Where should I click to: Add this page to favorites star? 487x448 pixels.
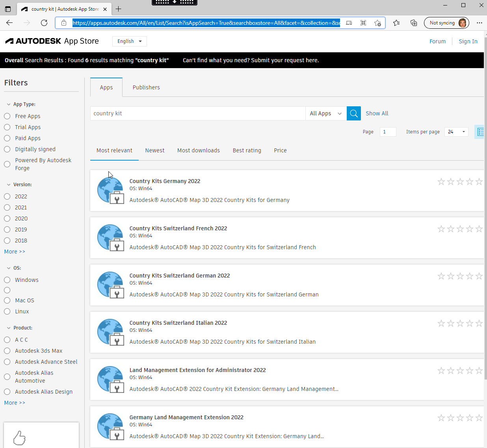coord(377,23)
